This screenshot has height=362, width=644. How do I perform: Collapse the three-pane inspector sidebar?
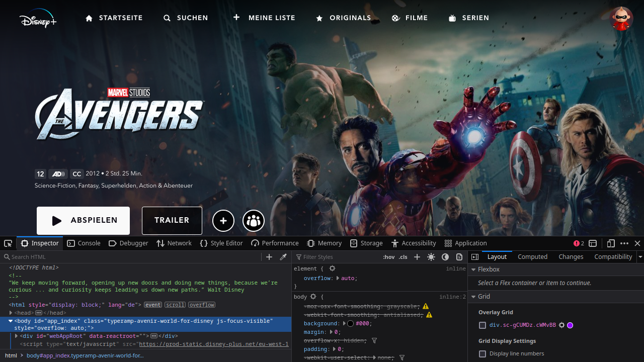coord(474,257)
